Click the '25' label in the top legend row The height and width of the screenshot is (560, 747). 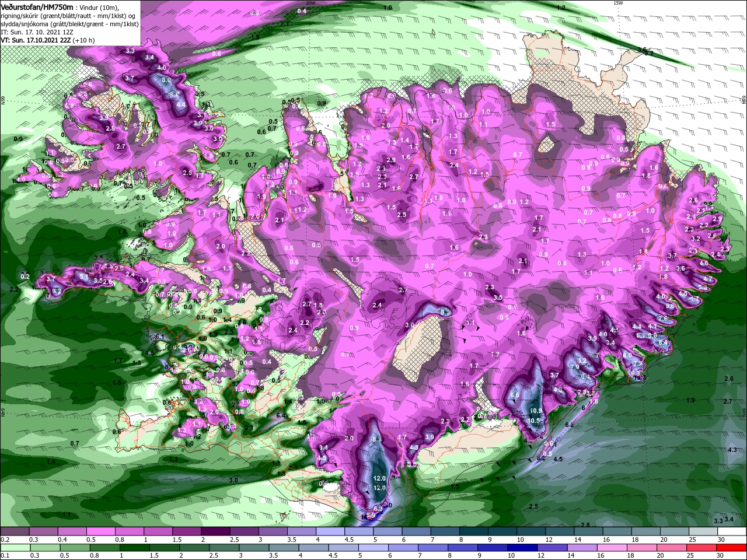(x=693, y=540)
